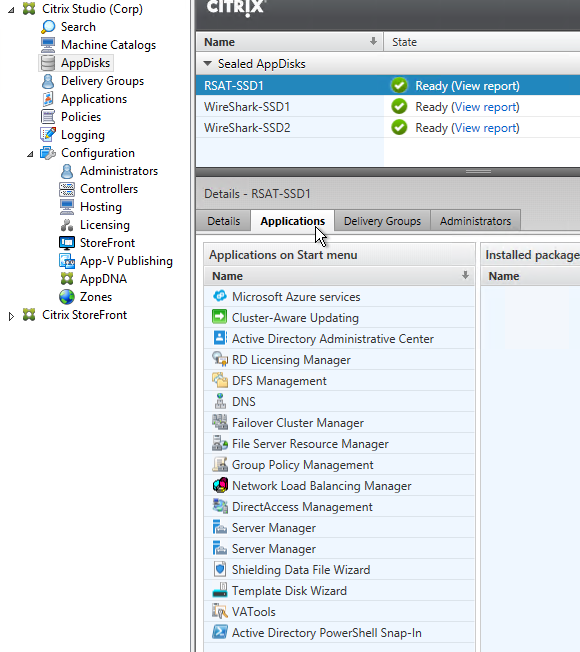
Task: Click the Hosting monitor icon
Action: pos(67,207)
